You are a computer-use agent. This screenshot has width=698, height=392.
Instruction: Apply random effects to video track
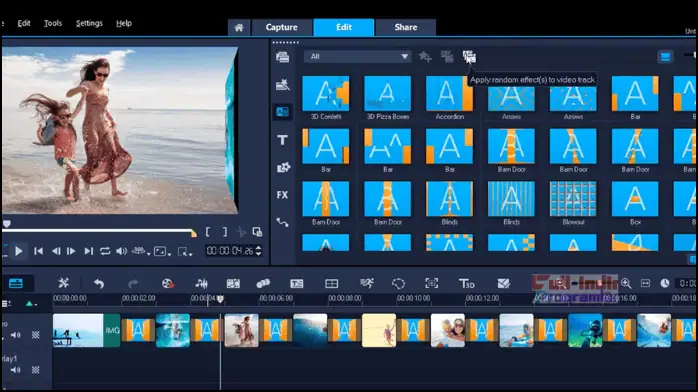[x=469, y=57]
